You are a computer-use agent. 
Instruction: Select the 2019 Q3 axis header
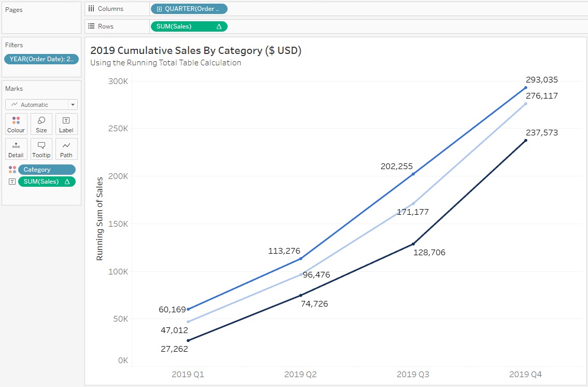coord(413,375)
